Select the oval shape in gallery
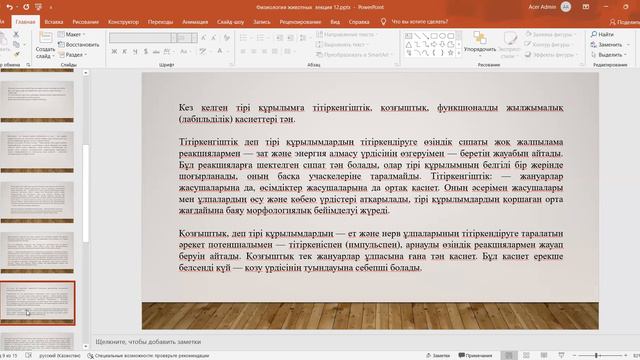This screenshot has height=360, width=640. pyautogui.click(x=442, y=36)
